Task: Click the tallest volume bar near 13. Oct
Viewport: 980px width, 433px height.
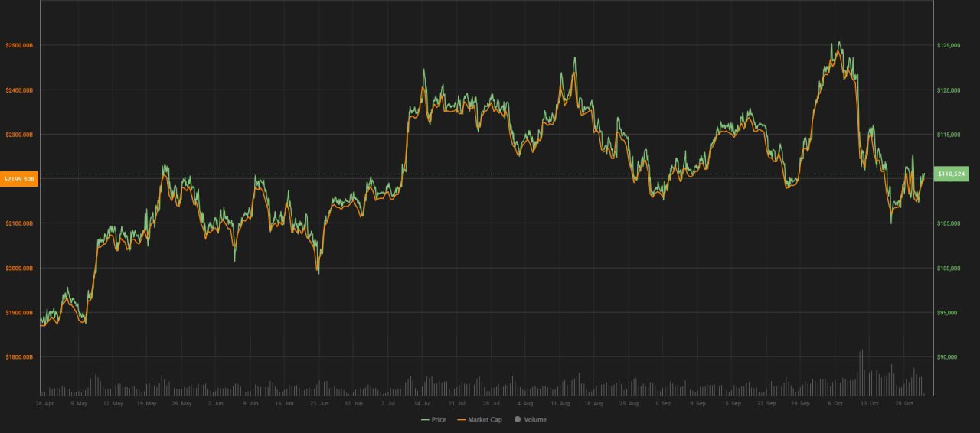Action: (x=862, y=372)
